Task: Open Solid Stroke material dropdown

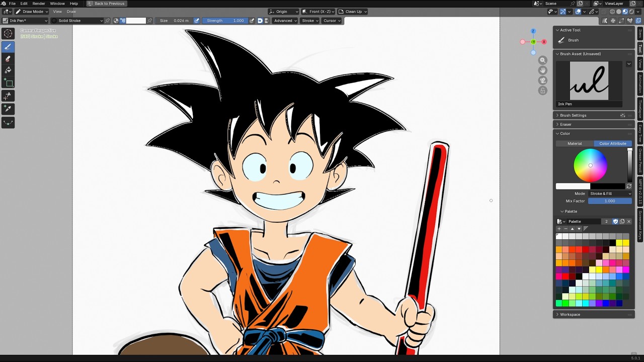Action: 77,21
